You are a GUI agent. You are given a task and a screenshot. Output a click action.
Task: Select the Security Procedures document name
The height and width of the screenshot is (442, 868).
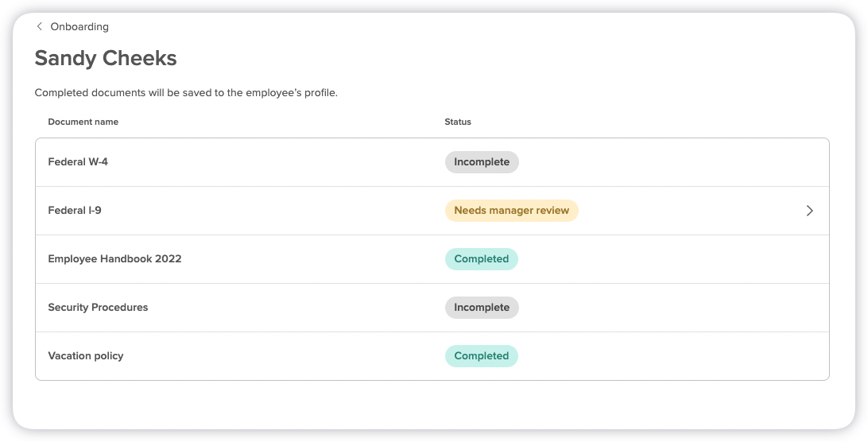(x=98, y=308)
